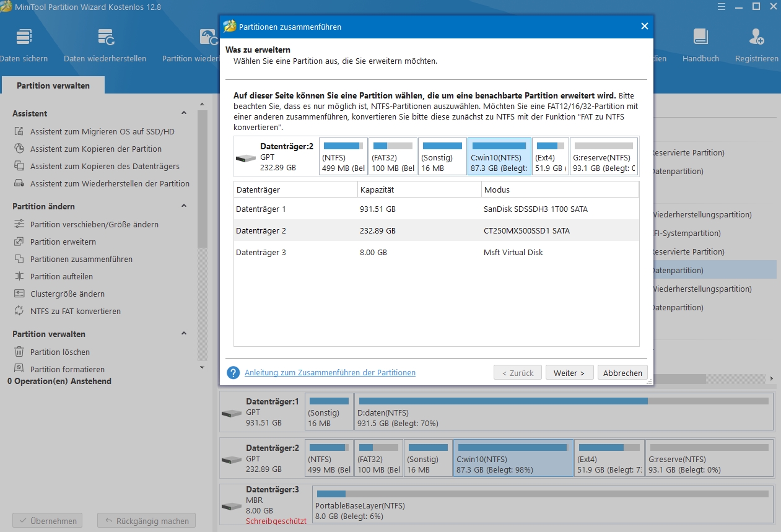Viewport: 781px width, 532px height.
Task: Click Datenträger:1 disk icon in main window
Action: point(232,413)
